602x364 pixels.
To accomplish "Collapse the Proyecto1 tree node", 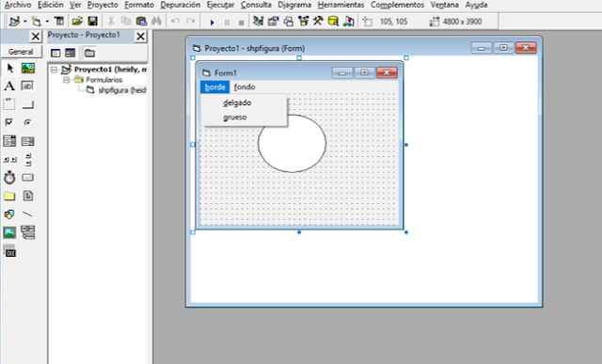I will point(55,70).
